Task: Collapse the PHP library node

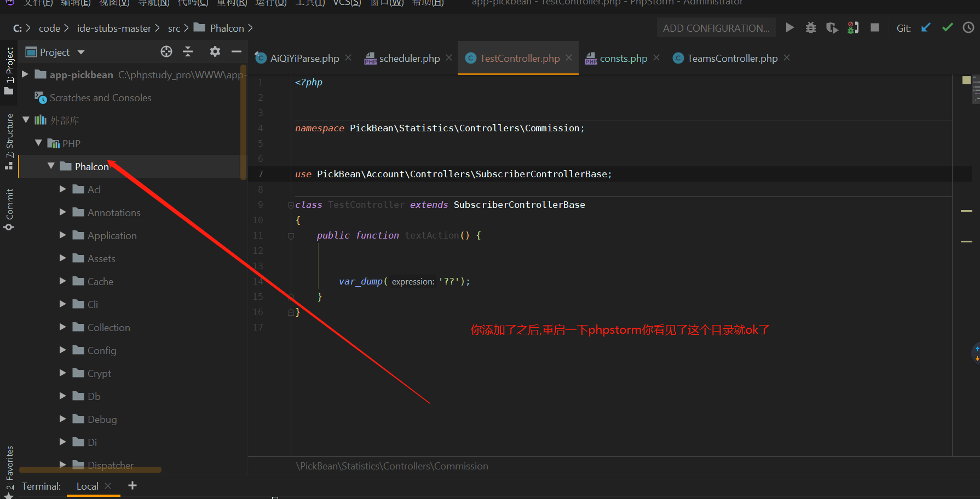Action: point(38,143)
